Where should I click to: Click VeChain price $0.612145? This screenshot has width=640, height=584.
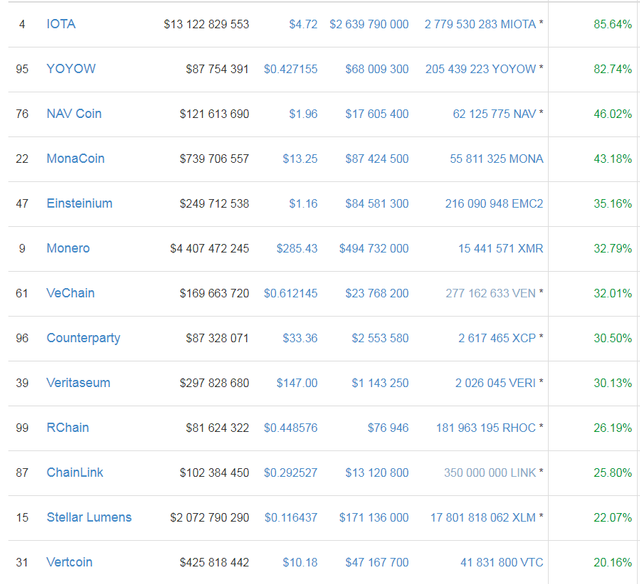[291, 293]
